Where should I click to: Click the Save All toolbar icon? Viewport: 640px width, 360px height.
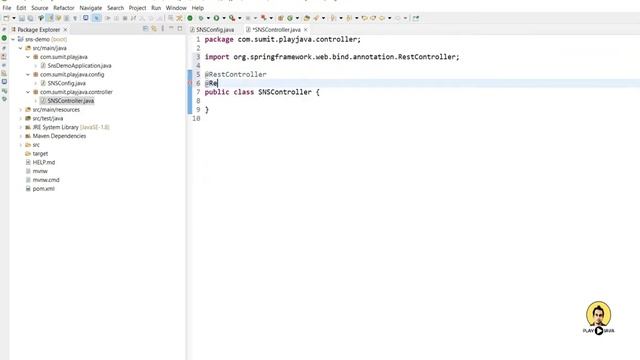[30, 18]
